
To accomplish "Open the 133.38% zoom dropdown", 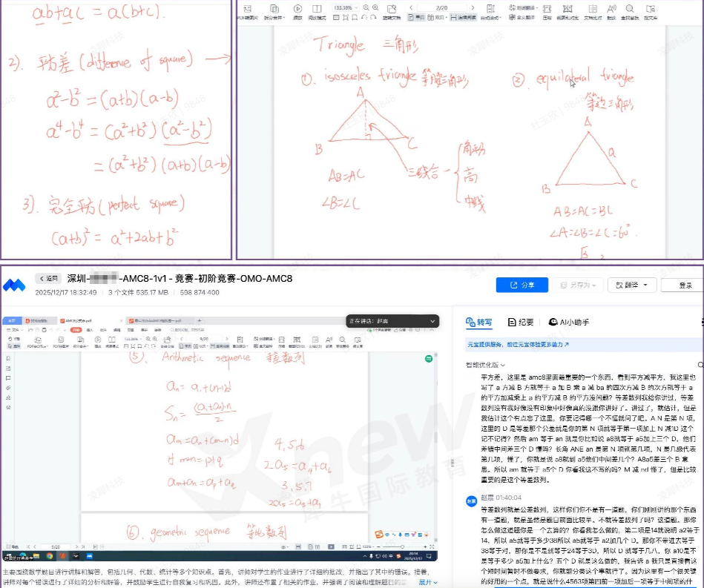I will [345, 7].
